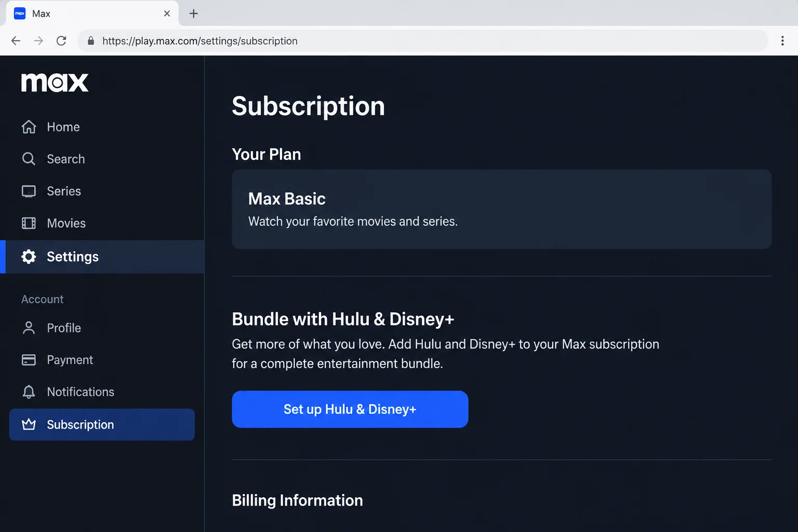The image size is (798, 532).
Task: Click the Notifications bell icon
Action: (29, 392)
